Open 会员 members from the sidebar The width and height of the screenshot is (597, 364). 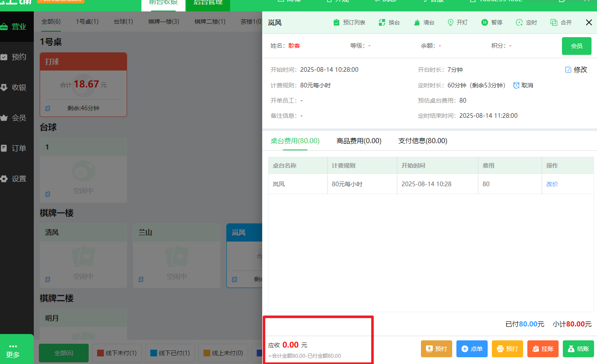(17, 118)
